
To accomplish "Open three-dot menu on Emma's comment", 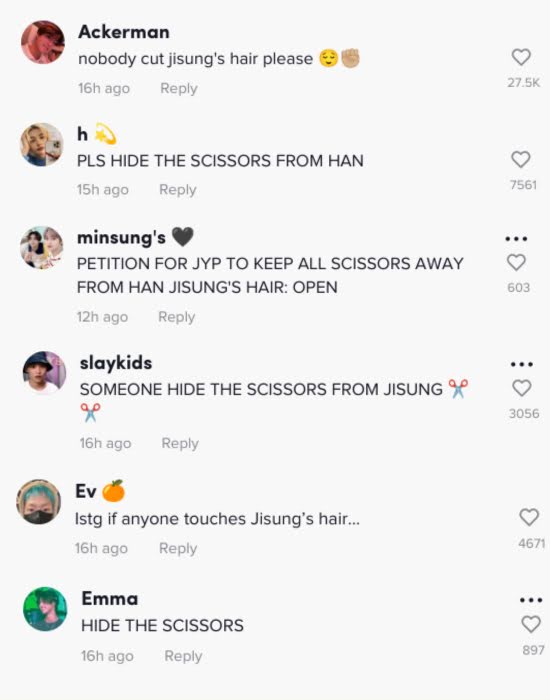I will click(x=531, y=600).
